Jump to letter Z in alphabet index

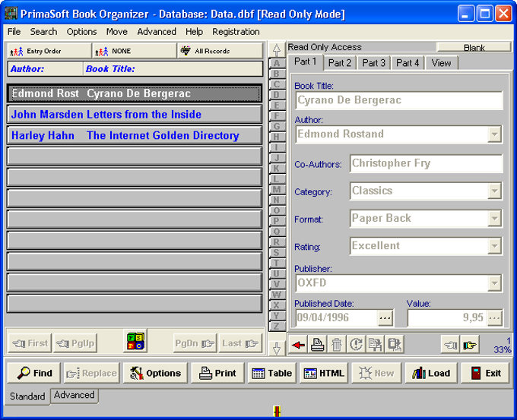pos(277,326)
